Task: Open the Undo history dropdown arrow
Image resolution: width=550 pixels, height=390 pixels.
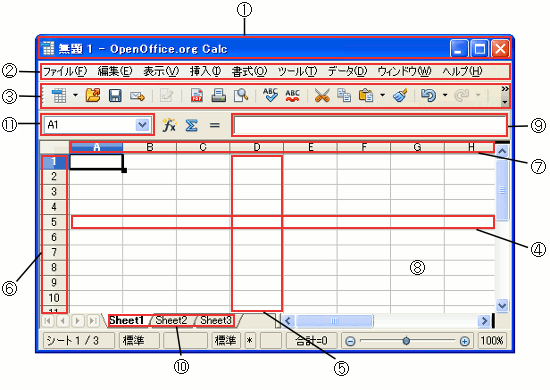Action: pos(445,95)
